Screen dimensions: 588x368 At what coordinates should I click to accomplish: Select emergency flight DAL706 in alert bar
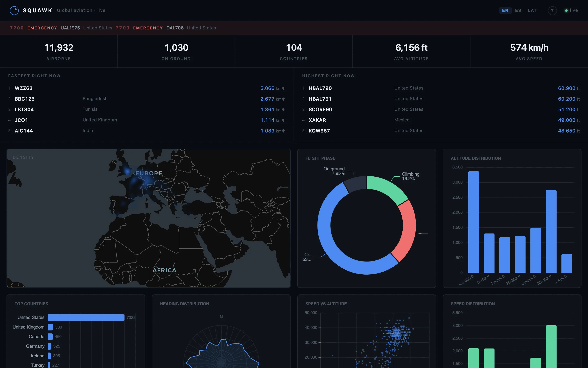click(x=175, y=28)
